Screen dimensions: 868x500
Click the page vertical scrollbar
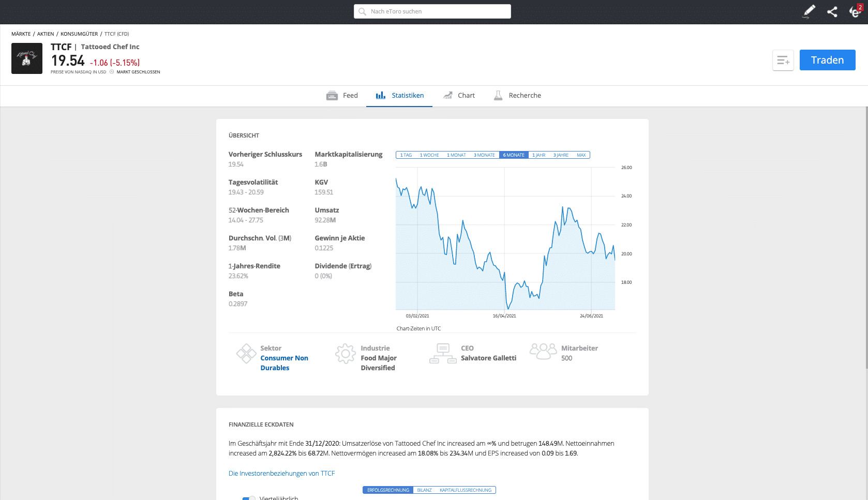866,238
